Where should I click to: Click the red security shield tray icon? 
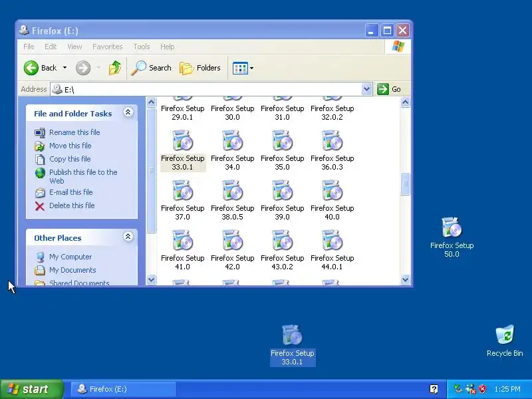point(482,389)
